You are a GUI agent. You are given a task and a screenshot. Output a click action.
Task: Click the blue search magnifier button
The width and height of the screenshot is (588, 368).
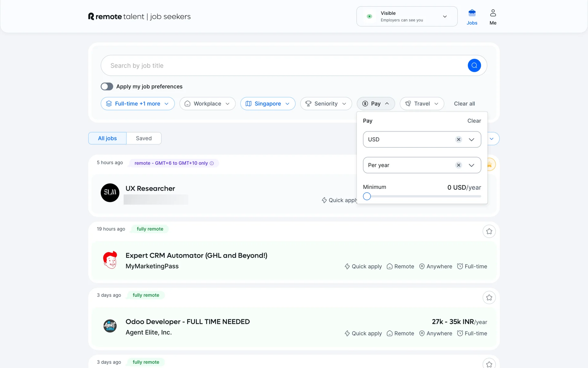point(474,65)
